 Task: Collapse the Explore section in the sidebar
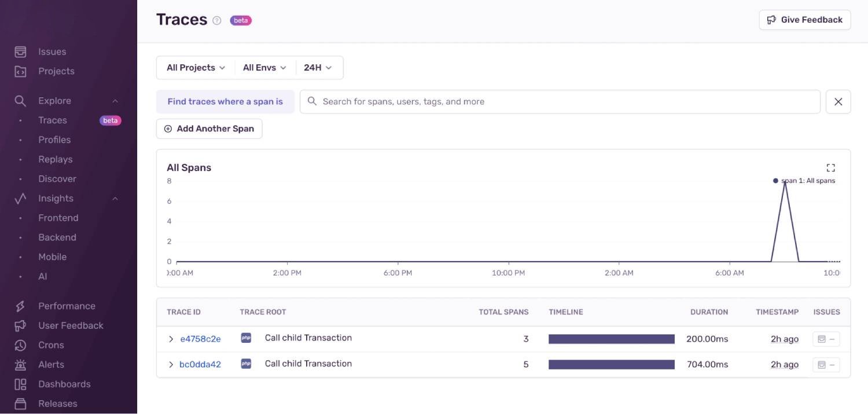[x=115, y=100]
